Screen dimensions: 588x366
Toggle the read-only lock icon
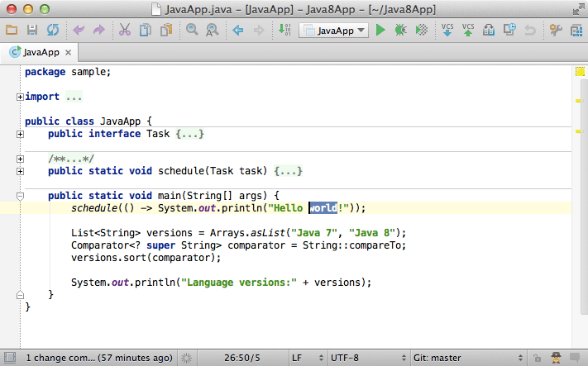click(537, 358)
